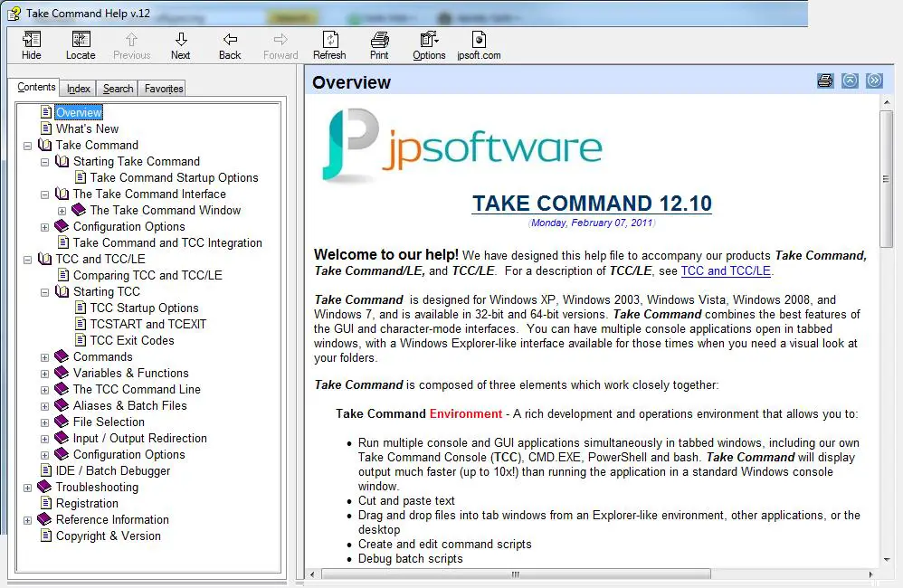Viewport: 903px width, 588px height.
Task: Click the jpsoftware logo image
Action: click(461, 145)
